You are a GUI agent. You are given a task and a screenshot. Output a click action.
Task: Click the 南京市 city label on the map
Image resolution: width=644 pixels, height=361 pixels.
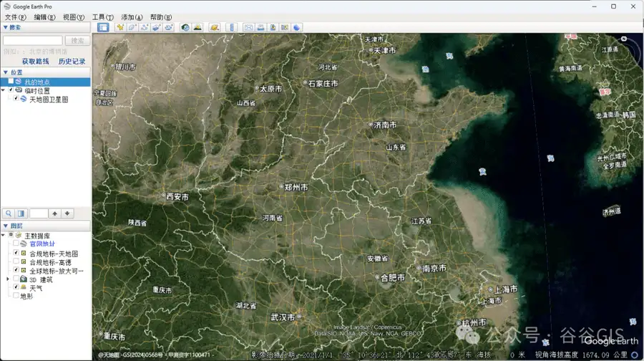click(434, 268)
